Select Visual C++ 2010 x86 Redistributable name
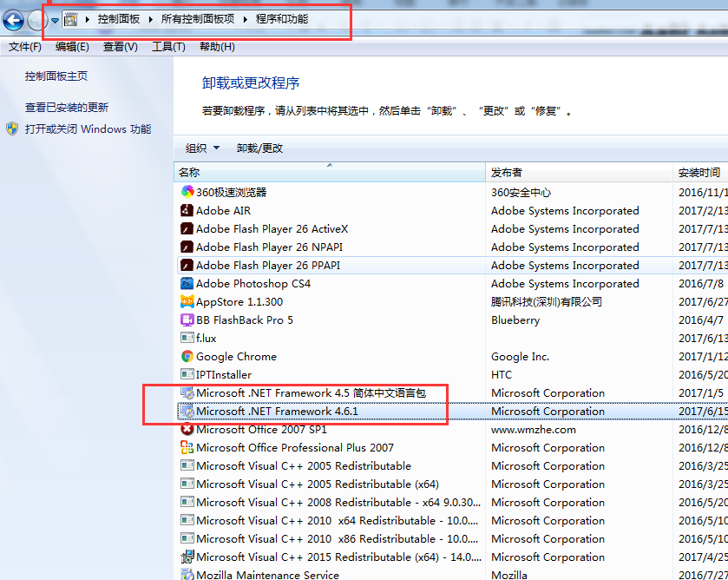 [x=337, y=538]
